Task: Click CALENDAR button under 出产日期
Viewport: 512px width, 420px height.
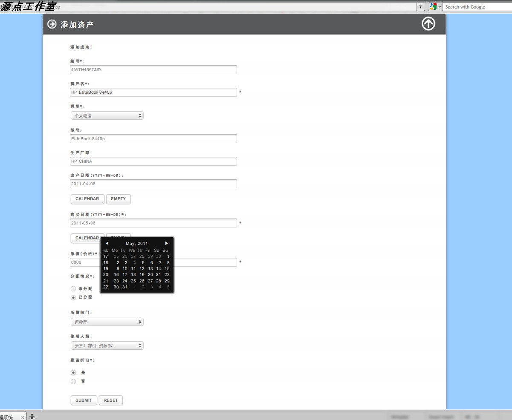Action: click(87, 199)
